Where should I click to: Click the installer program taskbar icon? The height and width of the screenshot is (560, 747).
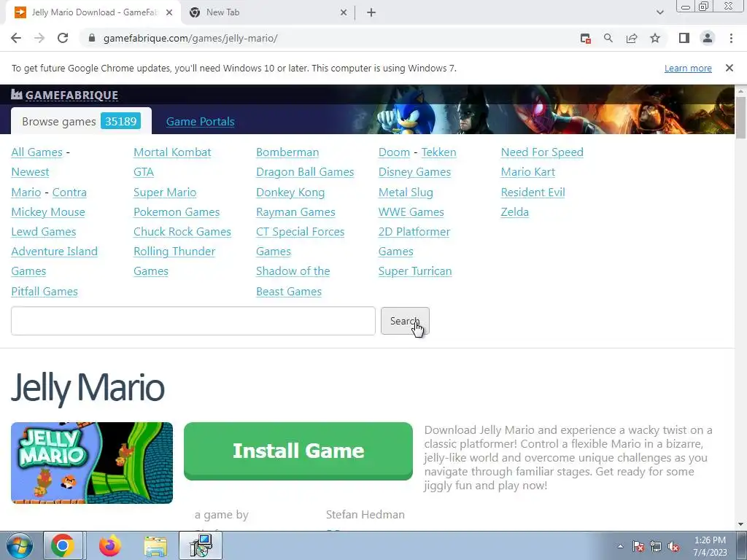click(x=201, y=545)
